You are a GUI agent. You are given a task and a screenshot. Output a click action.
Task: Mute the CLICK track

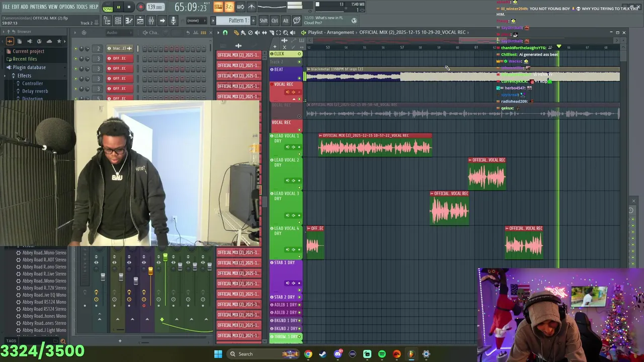(299, 54)
